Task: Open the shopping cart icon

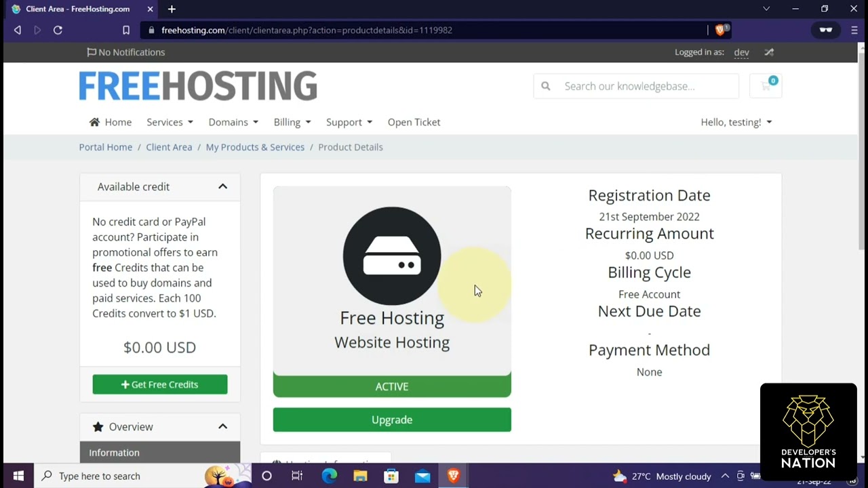Action: 766,86
